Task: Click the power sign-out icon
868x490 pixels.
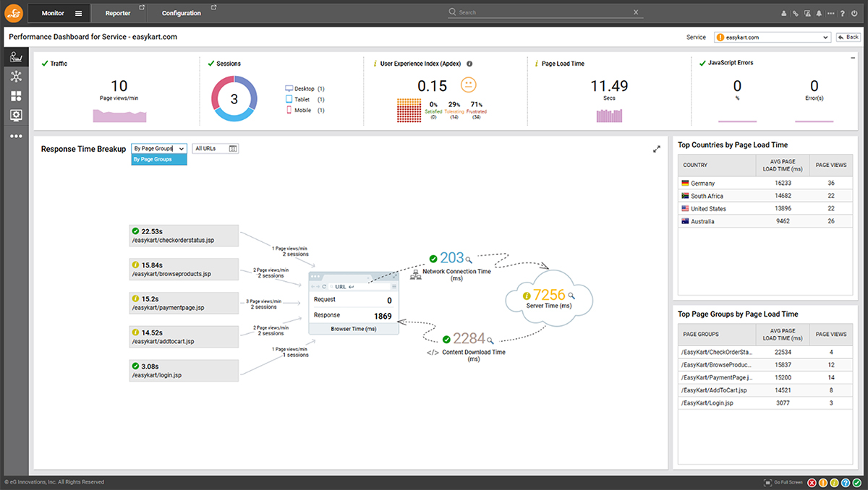Action: pyautogui.click(x=854, y=13)
